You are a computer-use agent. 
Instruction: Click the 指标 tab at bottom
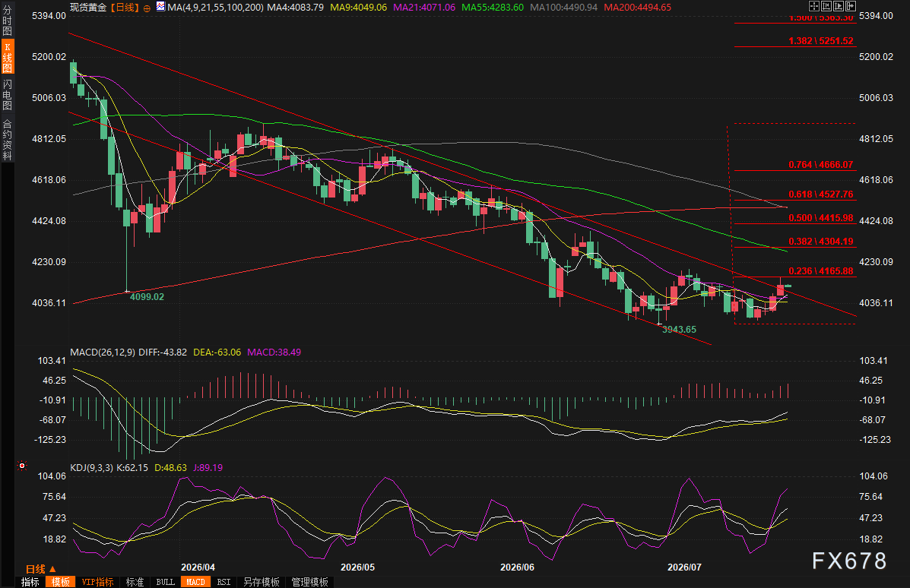point(30,582)
